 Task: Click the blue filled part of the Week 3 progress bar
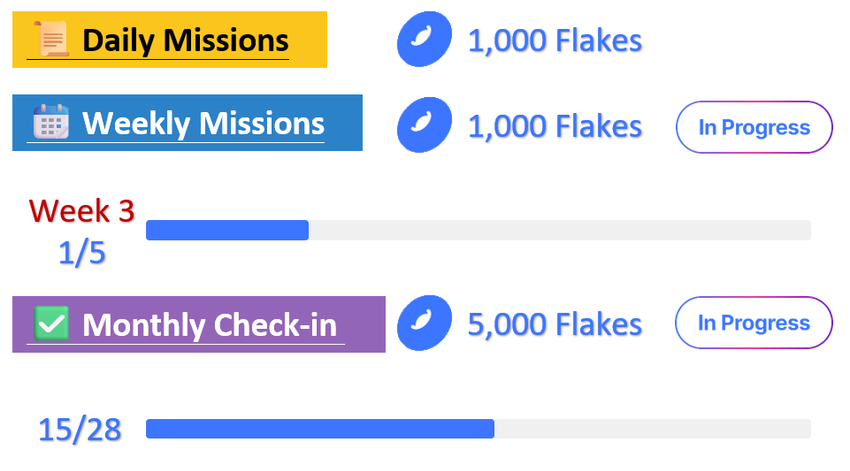pos(227,230)
